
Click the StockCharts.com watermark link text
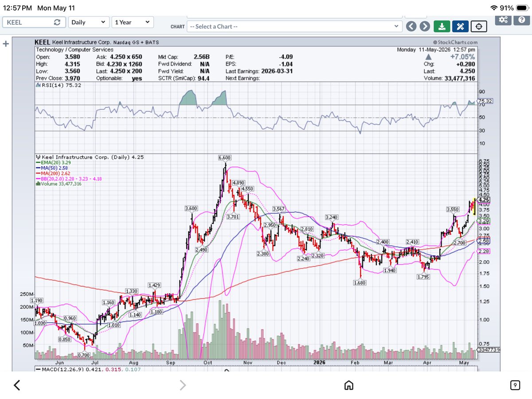[455, 43]
